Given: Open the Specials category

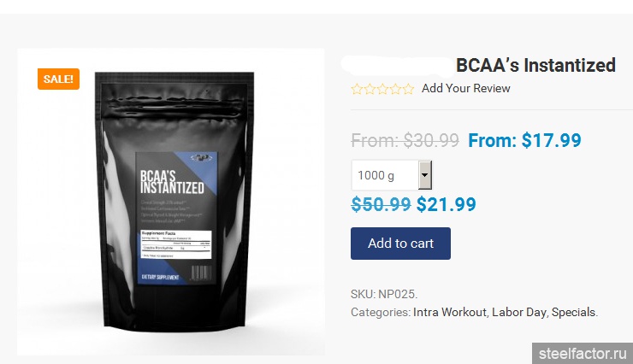Looking at the screenshot, I should point(573,312).
